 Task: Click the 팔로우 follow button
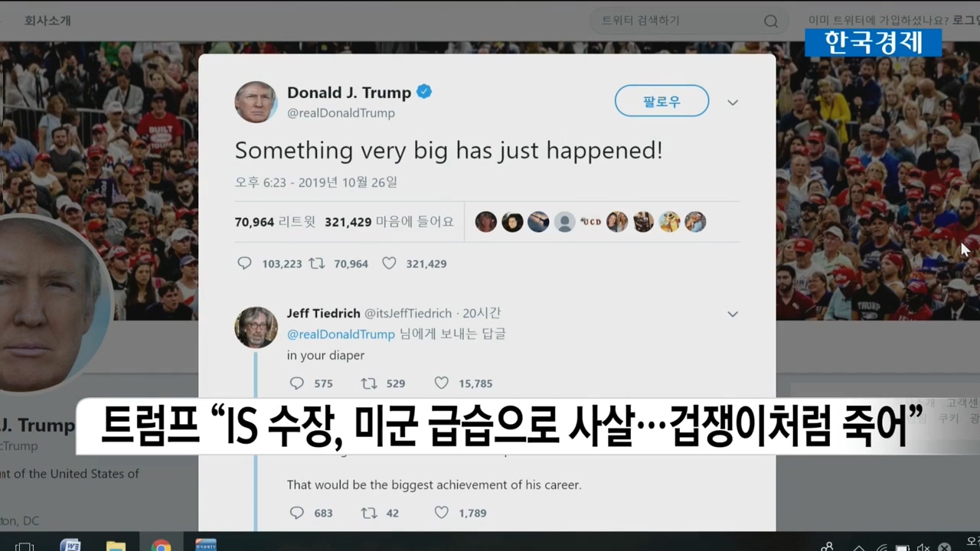tap(661, 101)
